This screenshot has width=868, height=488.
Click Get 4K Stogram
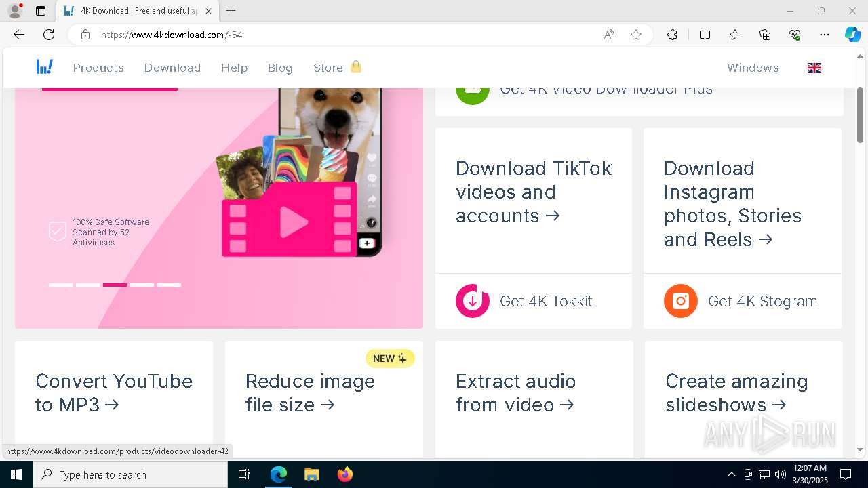point(762,301)
